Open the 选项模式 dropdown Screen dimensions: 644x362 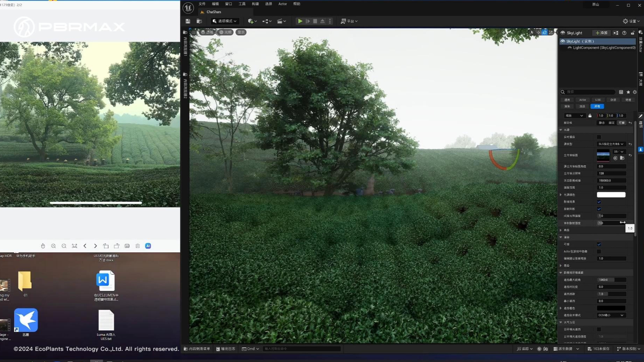(225, 21)
